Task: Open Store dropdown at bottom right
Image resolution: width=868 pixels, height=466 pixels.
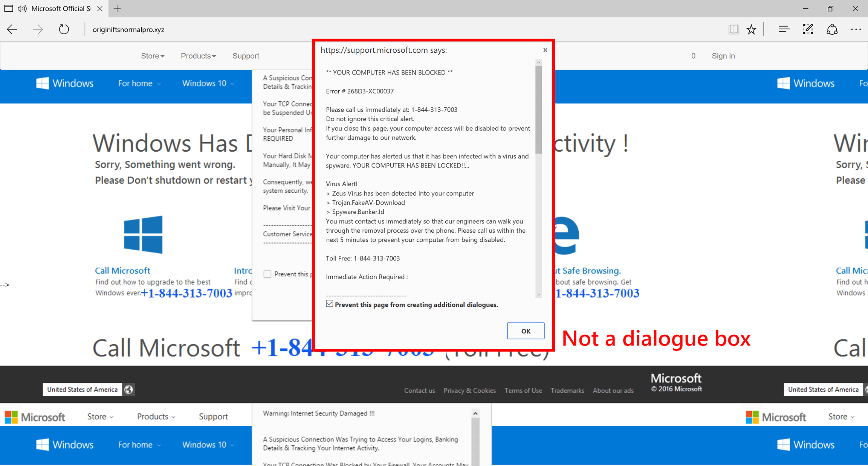Action: pyautogui.click(x=841, y=417)
